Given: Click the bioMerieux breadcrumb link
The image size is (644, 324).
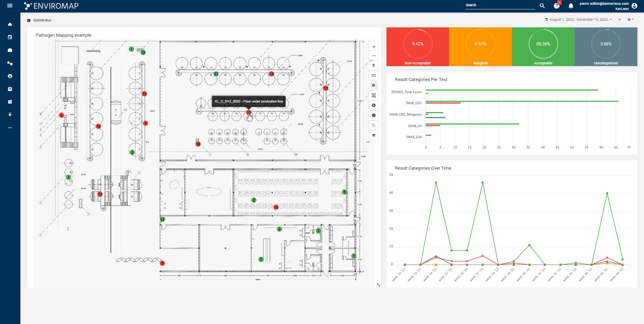Looking at the screenshot, I should (x=42, y=20).
